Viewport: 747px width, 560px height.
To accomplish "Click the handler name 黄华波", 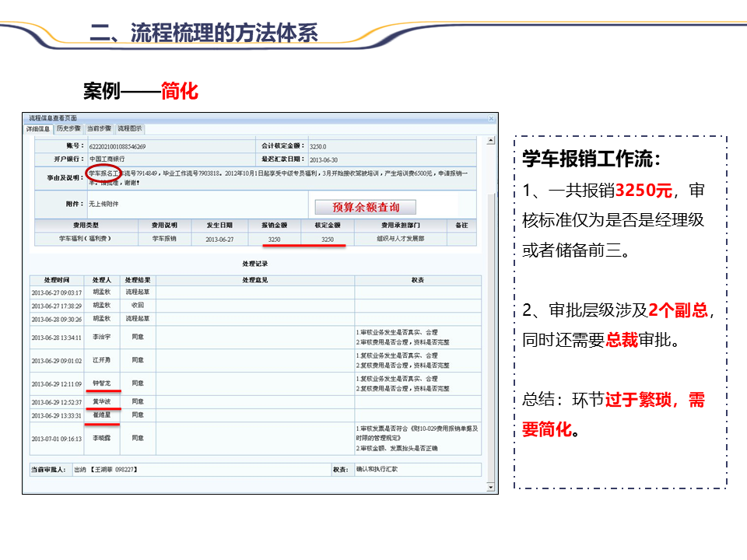I will 101,401.
